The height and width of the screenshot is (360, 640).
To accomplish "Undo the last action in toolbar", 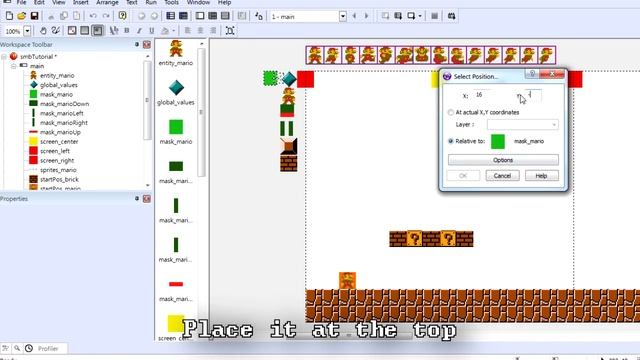I will 93,16.
